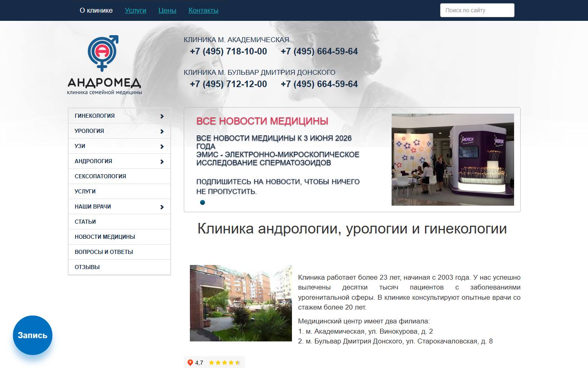Open the Отзывы menu item
This screenshot has height=368, width=588.
coord(119,267)
